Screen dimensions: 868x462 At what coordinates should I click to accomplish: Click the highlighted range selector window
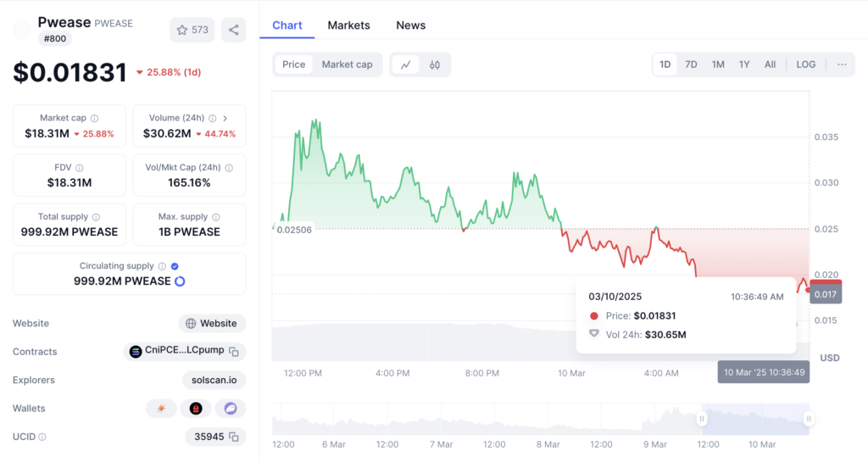755,419
